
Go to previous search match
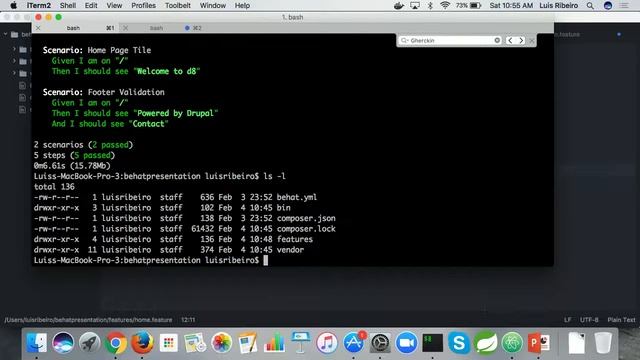(510, 40)
